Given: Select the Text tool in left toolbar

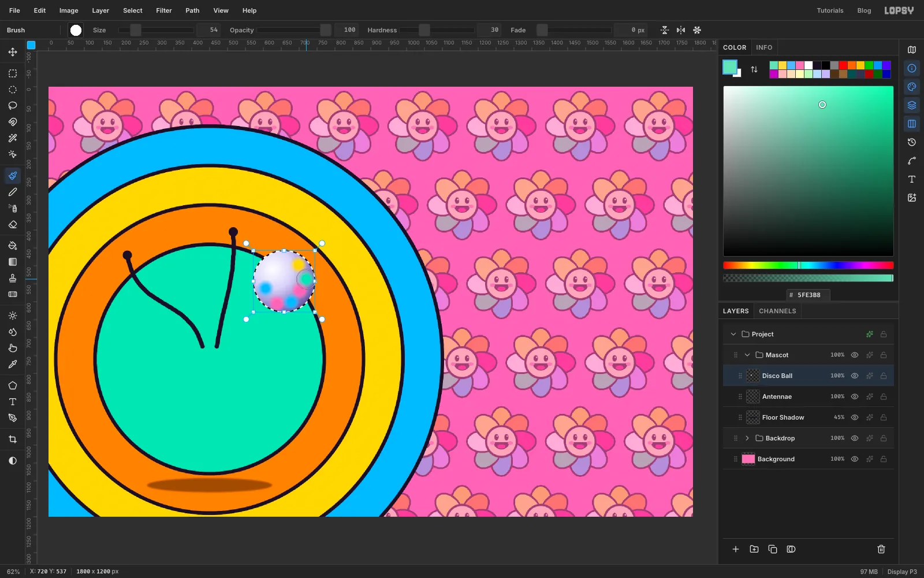Looking at the screenshot, I should tap(12, 402).
